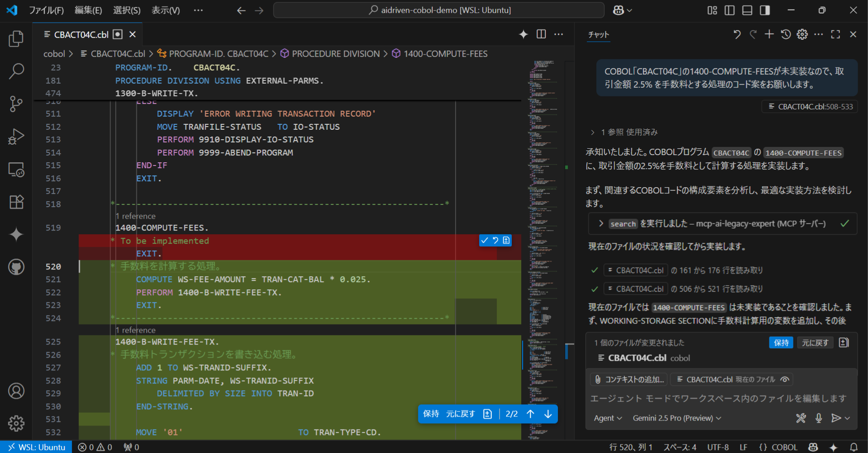Open the 表示(V) menu
Screen dimensions: 868x453
tap(165, 10)
